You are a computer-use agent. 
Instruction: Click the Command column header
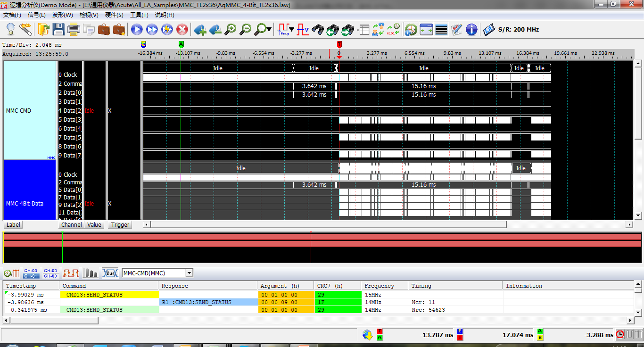(x=109, y=286)
